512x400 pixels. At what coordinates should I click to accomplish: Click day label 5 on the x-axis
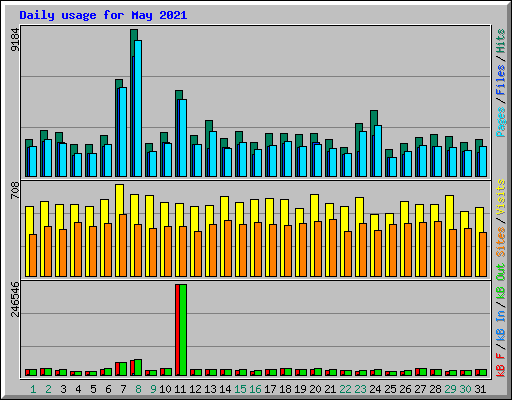point(93,389)
